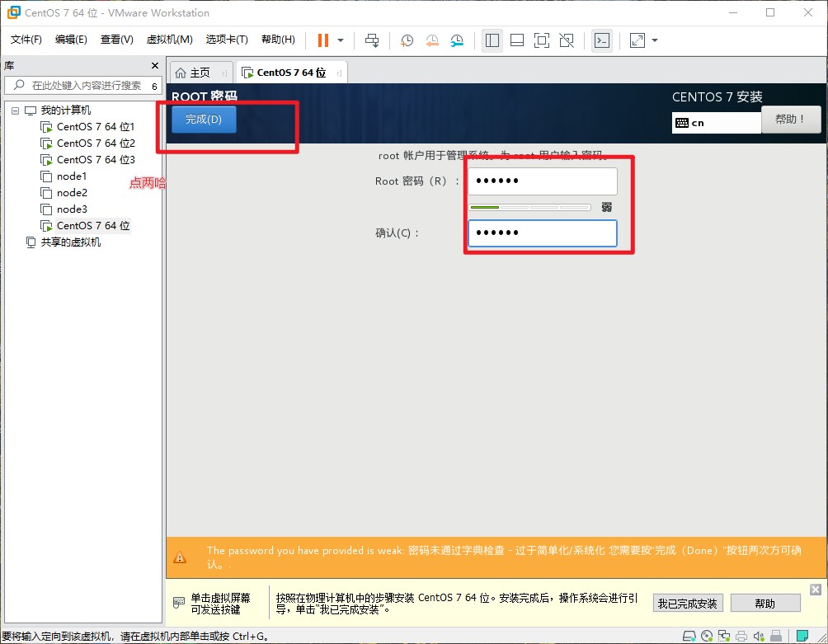
Task: Select the CentOS 7 64 位 tab
Action: click(x=291, y=73)
